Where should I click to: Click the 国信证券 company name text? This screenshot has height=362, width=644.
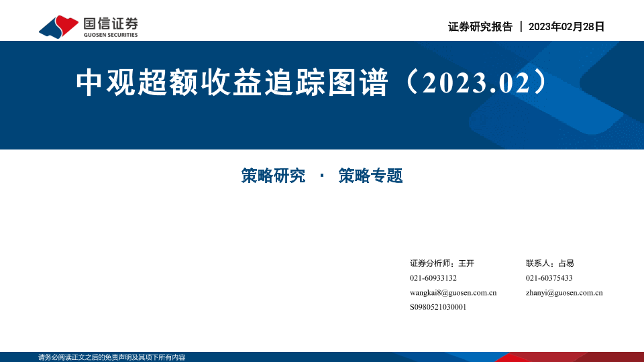coord(111,23)
